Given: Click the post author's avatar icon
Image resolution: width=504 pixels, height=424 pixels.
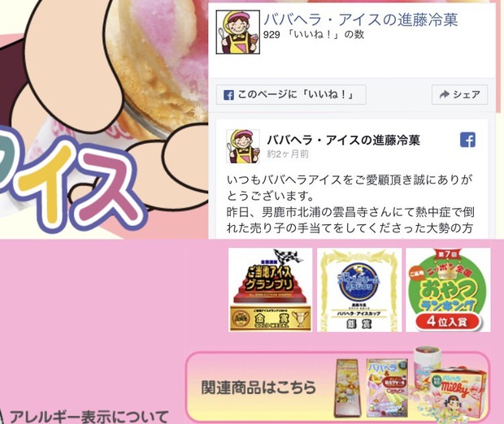Looking at the screenshot, I should pyautogui.click(x=243, y=146).
